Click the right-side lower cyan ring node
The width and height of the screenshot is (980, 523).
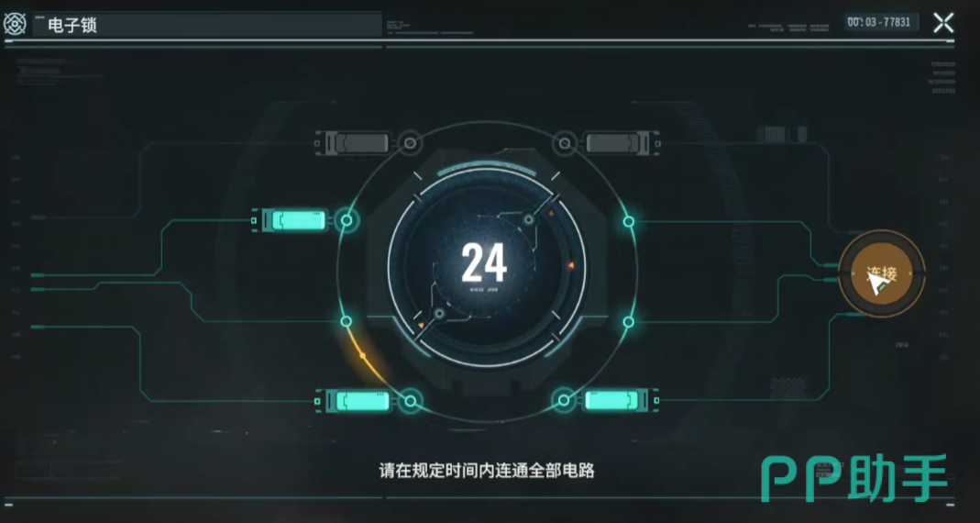[x=629, y=321]
